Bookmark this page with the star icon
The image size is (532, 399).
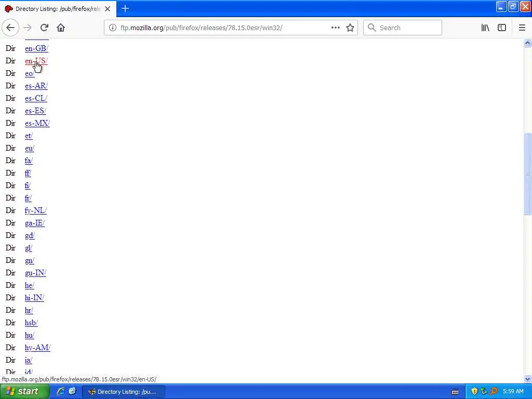point(350,28)
